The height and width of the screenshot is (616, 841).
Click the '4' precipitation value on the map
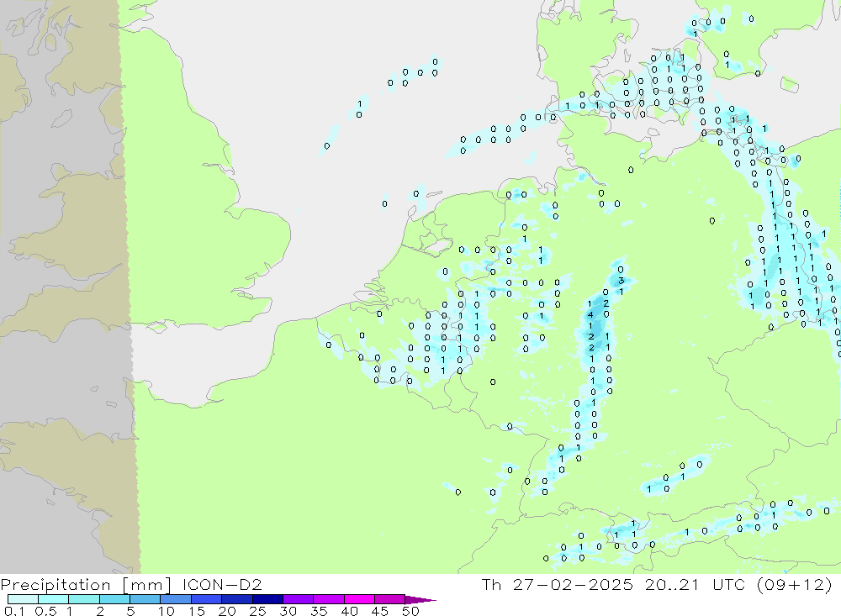590,314
